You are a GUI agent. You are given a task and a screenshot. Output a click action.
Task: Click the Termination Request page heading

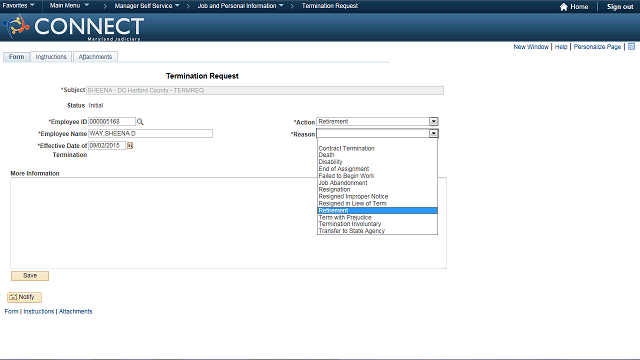tap(202, 76)
